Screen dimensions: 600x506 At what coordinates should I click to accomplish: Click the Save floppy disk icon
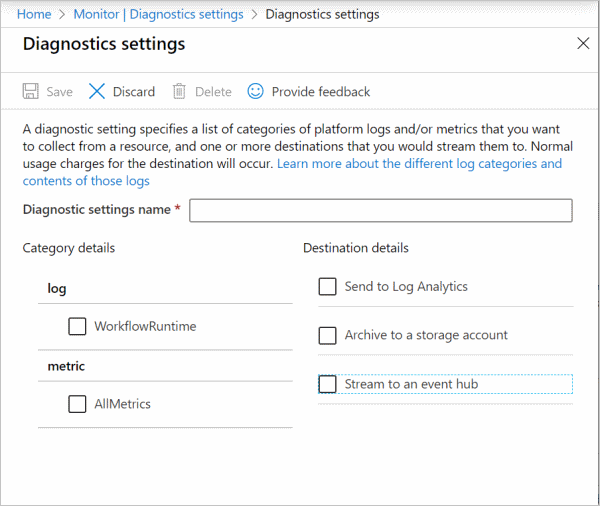point(31,92)
